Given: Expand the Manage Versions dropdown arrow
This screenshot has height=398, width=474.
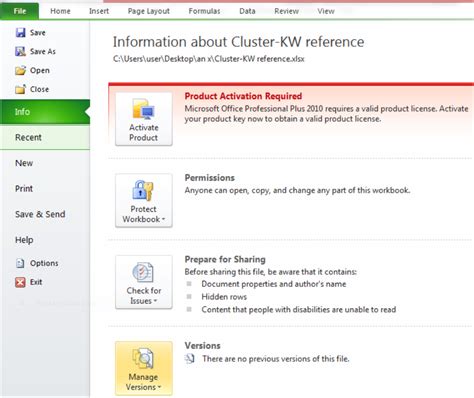Looking at the screenshot, I should pyautogui.click(x=159, y=388).
